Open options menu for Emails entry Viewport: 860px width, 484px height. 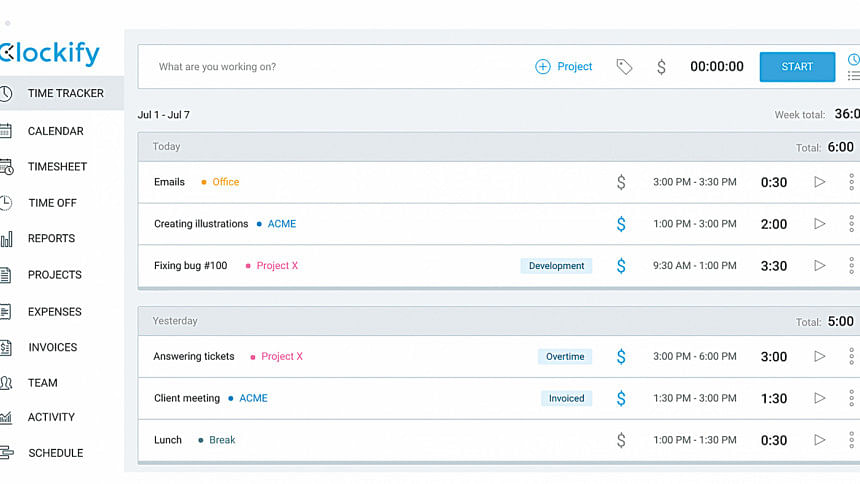click(x=852, y=182)
